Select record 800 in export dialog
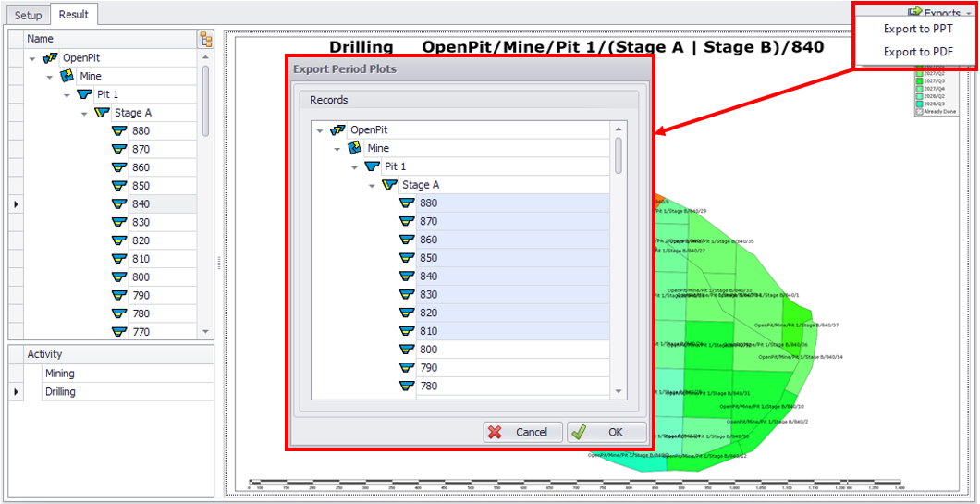980x504 pixels. (513, 350)
